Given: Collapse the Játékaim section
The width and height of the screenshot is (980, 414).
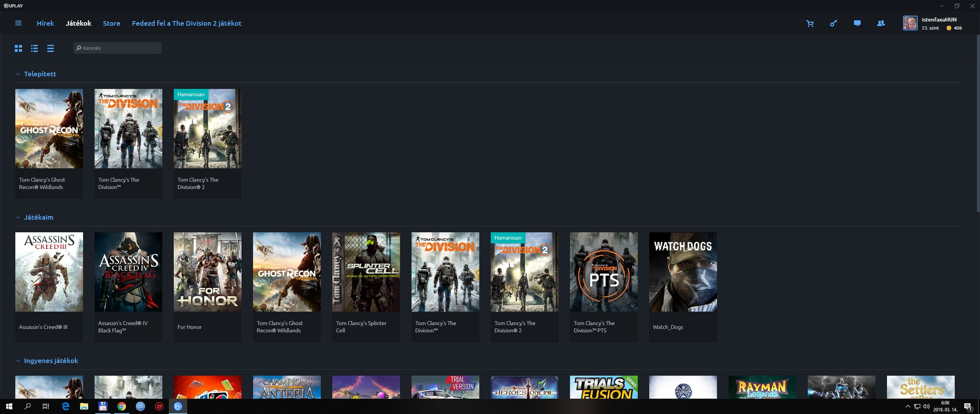Looking at the screenshot, I should (18, 217).
